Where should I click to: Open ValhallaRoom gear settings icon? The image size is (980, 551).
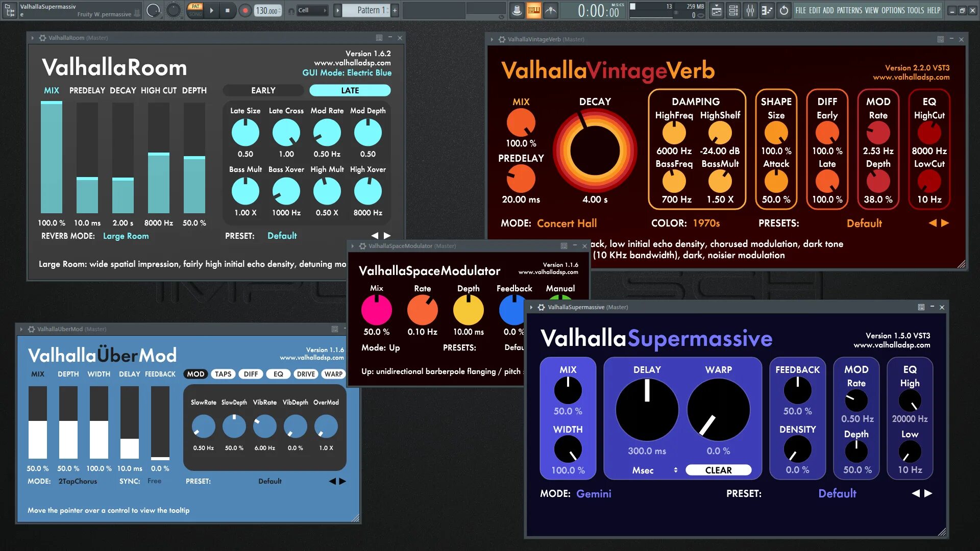pyautogui.click(x=42, y=38)
